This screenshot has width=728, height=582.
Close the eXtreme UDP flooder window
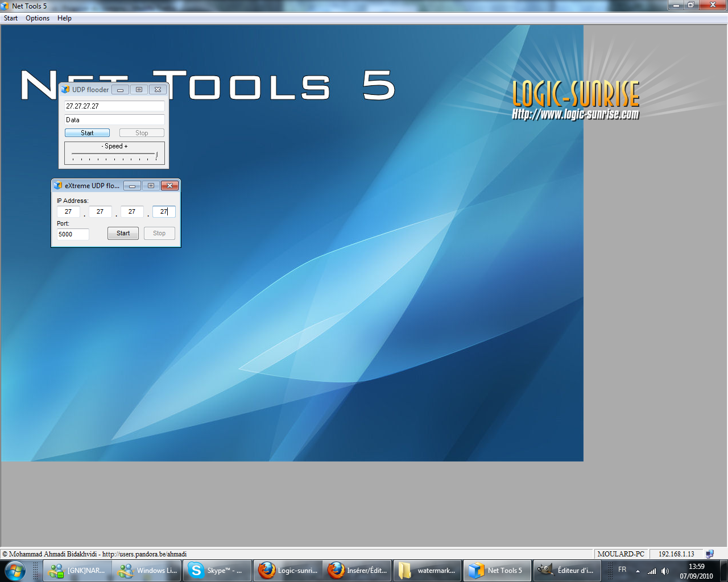[170, 186]
